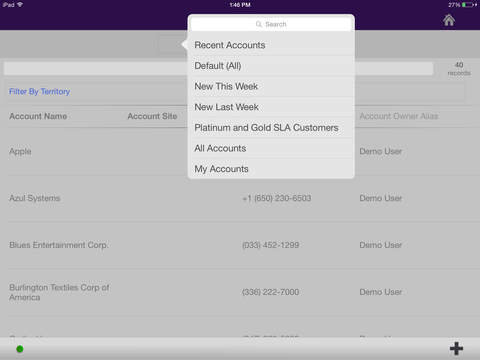Click Demo User in Azul Systems row
This screenshot has width=480, height=360.
[380, 198]
